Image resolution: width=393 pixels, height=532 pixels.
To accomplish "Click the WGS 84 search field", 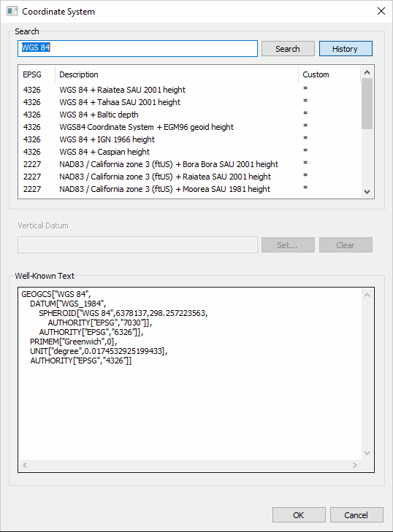I will [137, 48].
